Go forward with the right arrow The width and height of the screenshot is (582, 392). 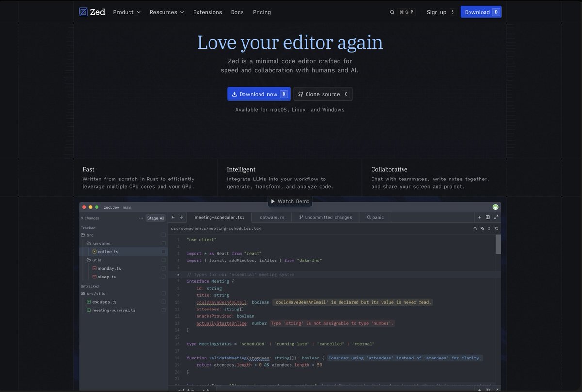click(x=181, y=217)
